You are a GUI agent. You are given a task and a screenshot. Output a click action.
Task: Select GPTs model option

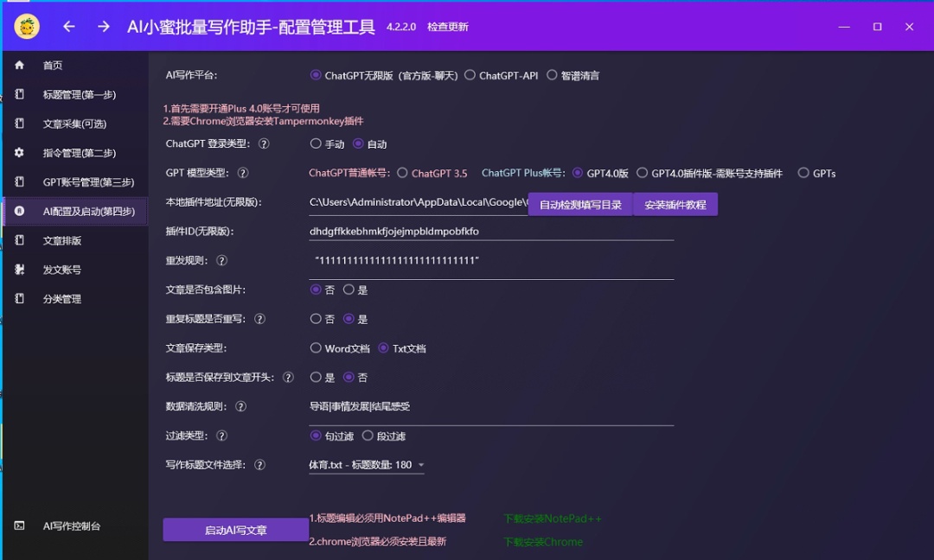816,173
